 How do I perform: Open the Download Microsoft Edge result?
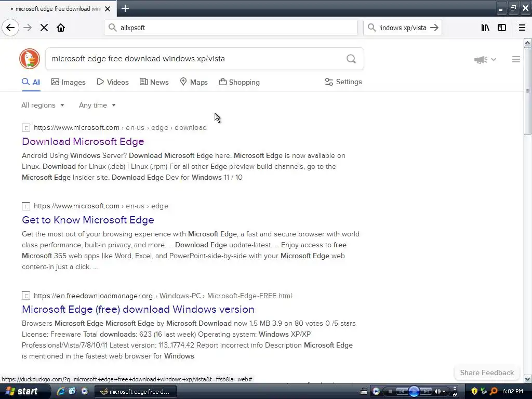[83, 141]
